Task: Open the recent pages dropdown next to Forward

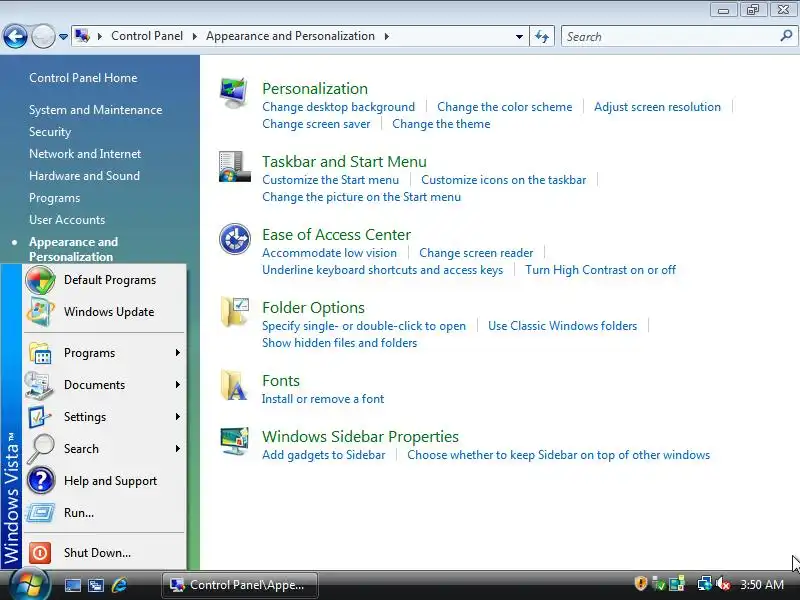Action: [63, 37]
